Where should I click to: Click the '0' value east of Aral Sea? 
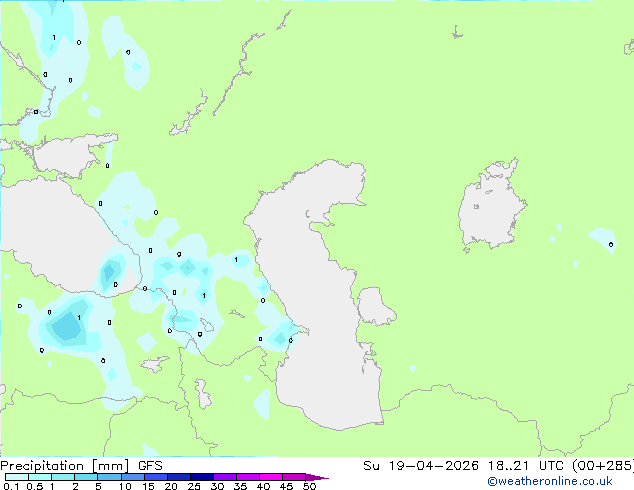click(611, 244)
